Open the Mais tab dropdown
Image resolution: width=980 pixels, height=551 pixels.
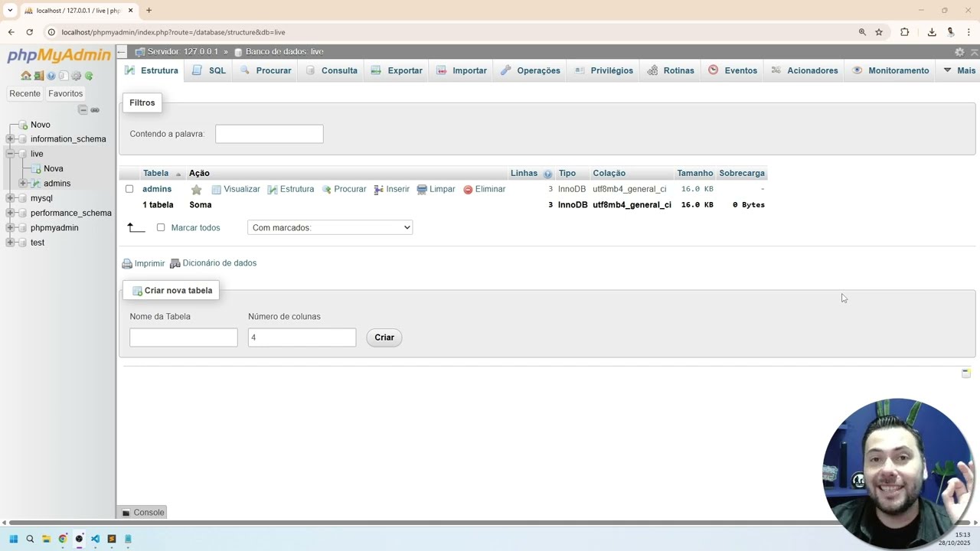(959, 70)
